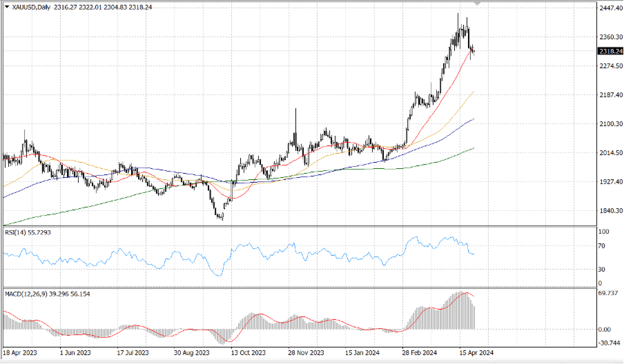Viewport: 624px width, 364px height.
Task: Click the 1840.30 price axis label
Action: pyautogui.click(x=611, y=211)
